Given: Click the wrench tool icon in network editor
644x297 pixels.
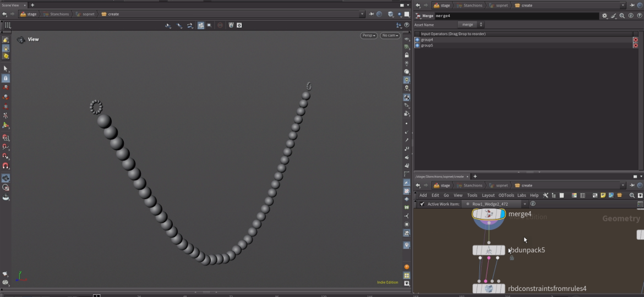Looking at the screenshot, I should tap(545, 195).
